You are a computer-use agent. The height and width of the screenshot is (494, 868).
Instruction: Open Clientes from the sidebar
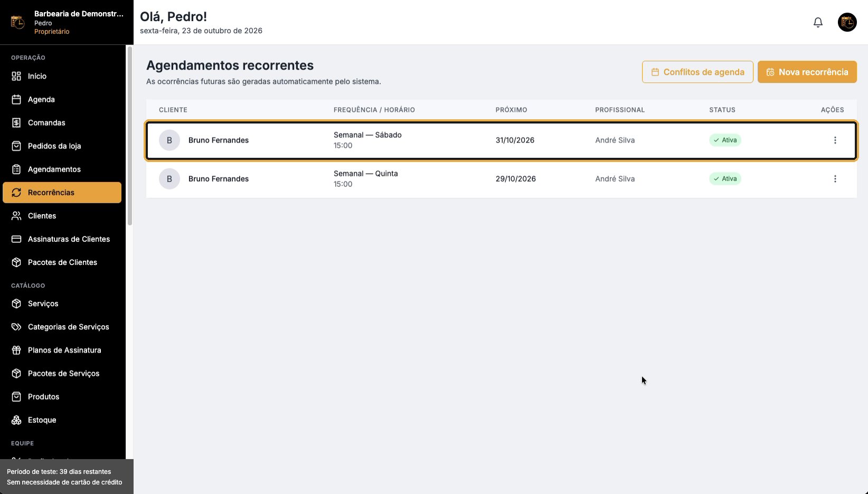tap(62, 215)
